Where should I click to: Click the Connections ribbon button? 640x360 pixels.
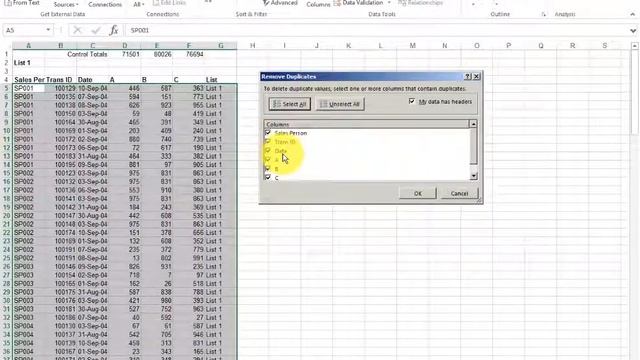[105, 4]
